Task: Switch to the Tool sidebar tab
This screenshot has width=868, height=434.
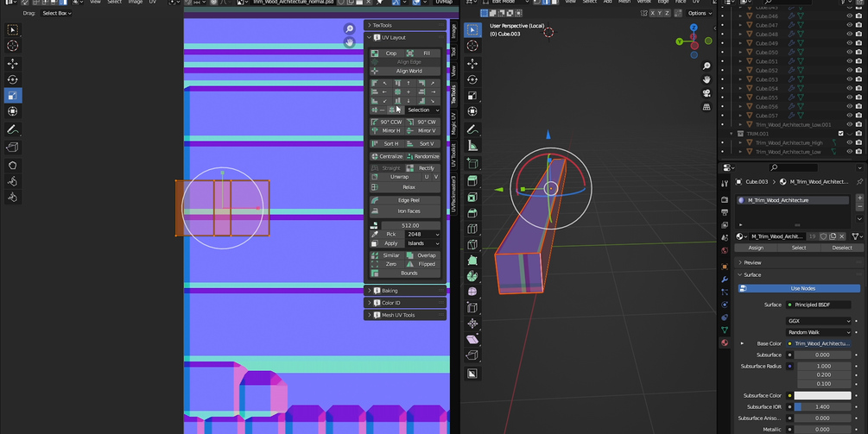Action: [x=453, y=52]
